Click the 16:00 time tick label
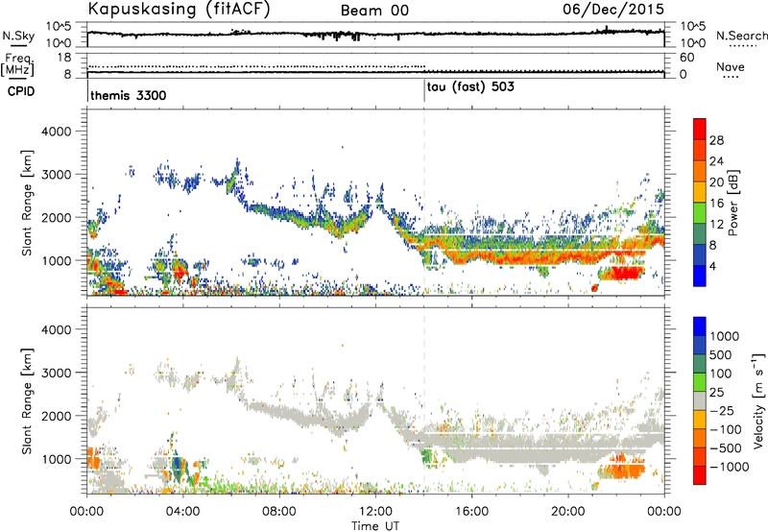This screenshot has height=532, width=768. click(x=471, y=512)
